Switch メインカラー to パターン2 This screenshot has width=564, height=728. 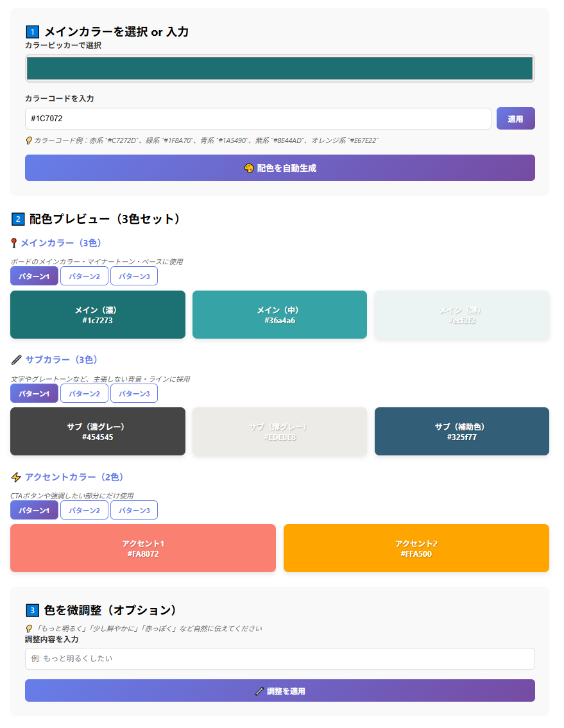coord(84,276)
